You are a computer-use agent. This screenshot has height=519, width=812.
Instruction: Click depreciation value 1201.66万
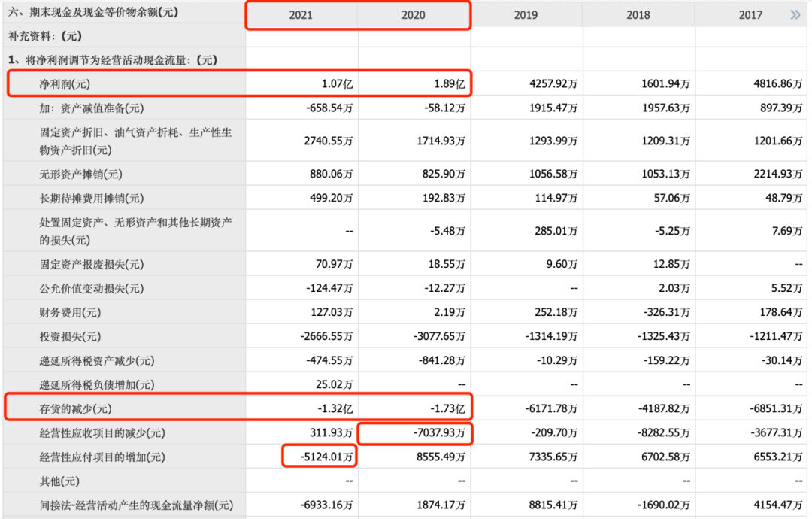(x=778, y=141)
